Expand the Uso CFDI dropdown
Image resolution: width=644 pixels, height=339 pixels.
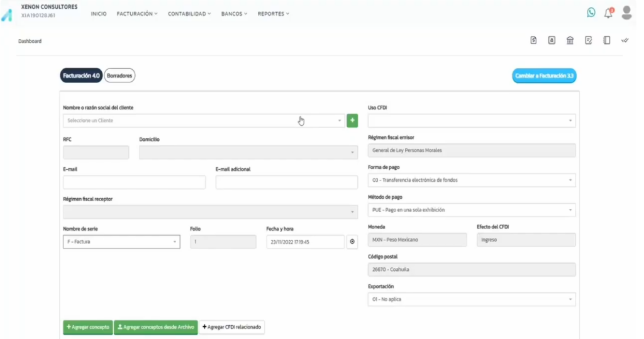pyautogui.click(x=471, y=120)
